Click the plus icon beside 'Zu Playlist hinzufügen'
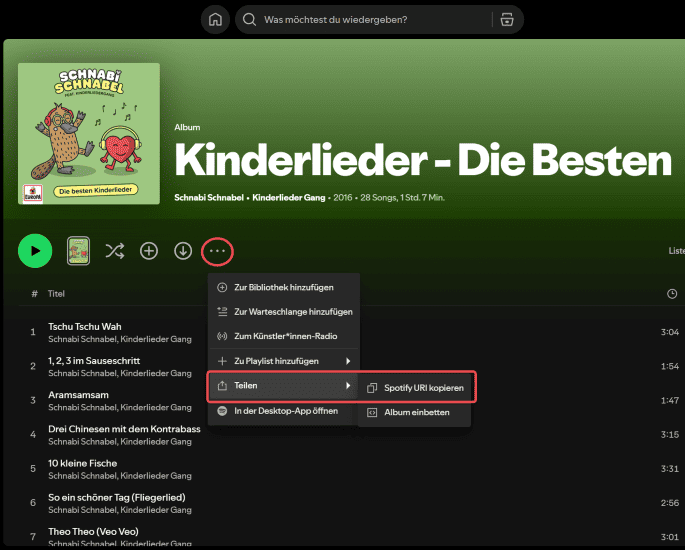Screen dimensions: 685x550 [222, 361]
